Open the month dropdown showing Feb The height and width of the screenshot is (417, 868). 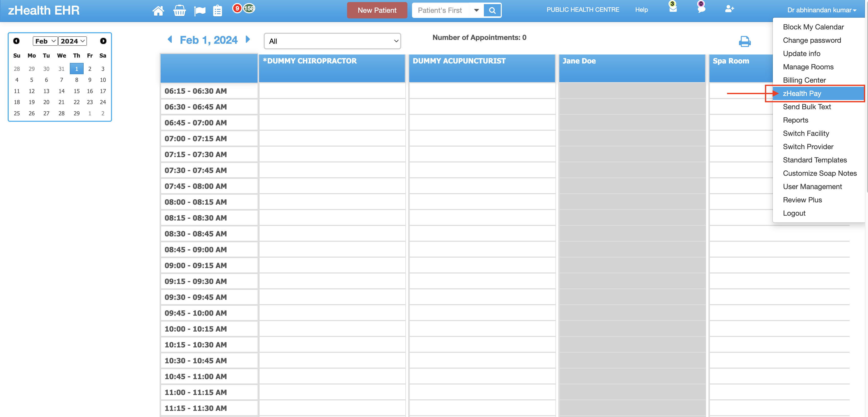[45, 41]
